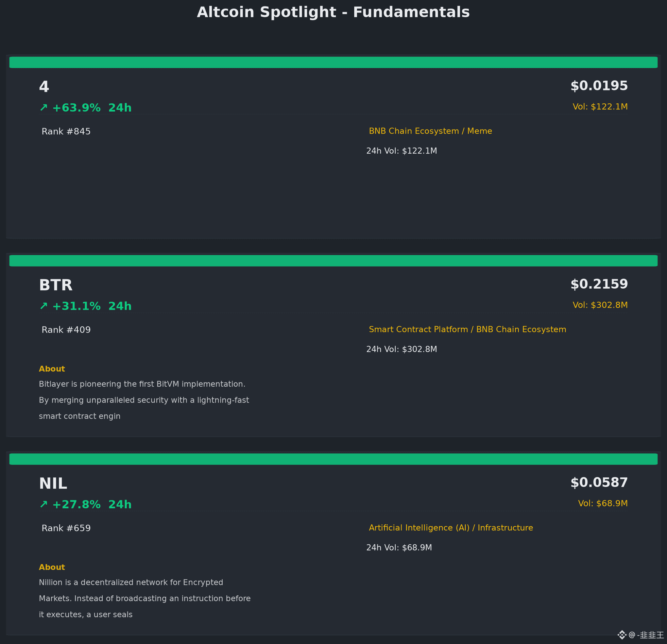Click the Binance logo watermark icon
667x644 pixels.
pyautogui.click(x=622, y=635)
